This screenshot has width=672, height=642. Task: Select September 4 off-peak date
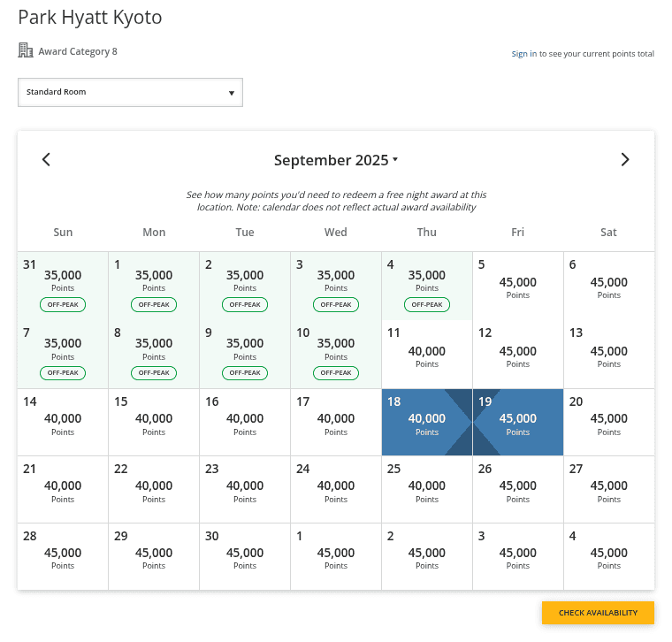click(427, 286)
